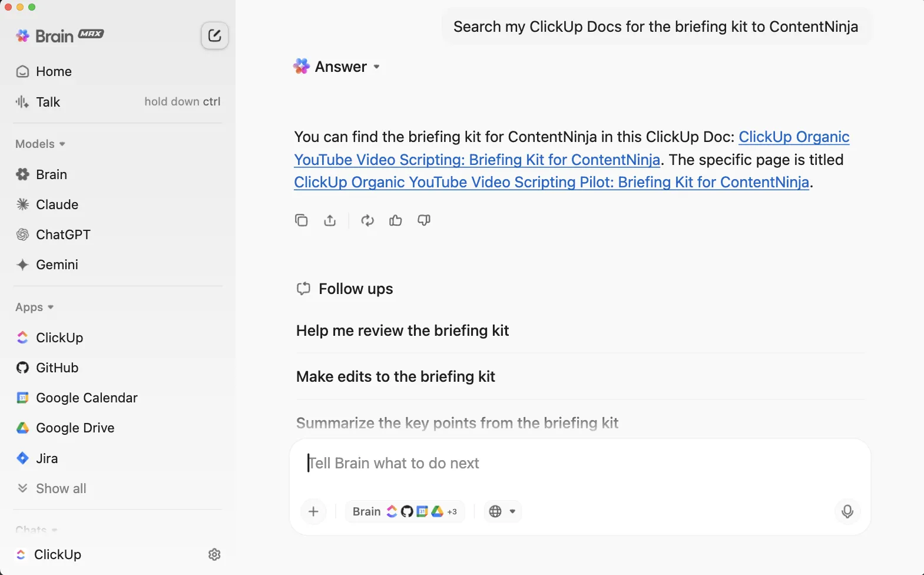Collapse the Chats section
The height and width of the screenshot is (575, 924).
tap(36, 530)
